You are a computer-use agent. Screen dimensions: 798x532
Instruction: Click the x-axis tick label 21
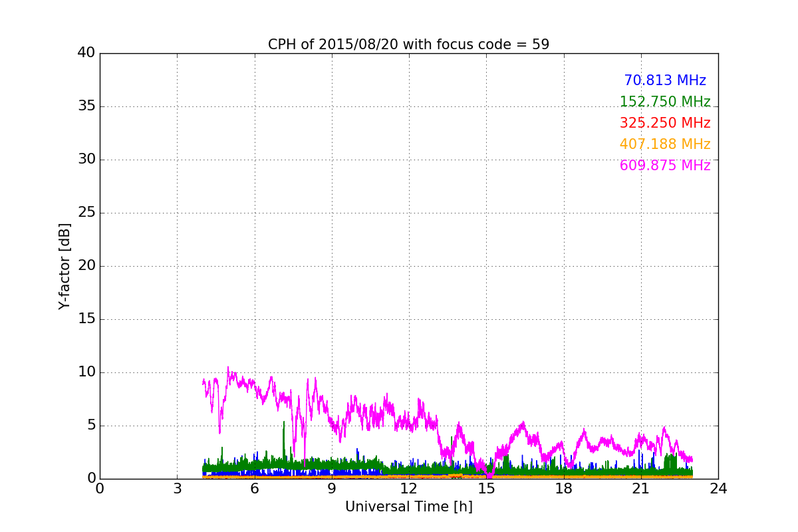point(641,489)
